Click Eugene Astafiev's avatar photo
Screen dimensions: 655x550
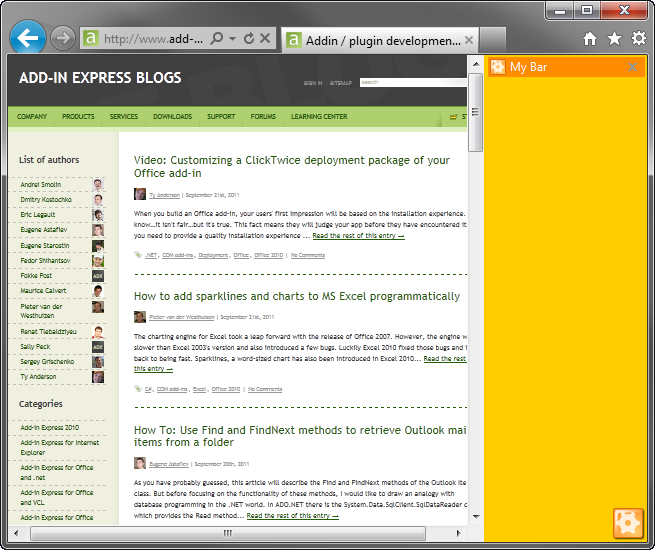pos(98,230)
